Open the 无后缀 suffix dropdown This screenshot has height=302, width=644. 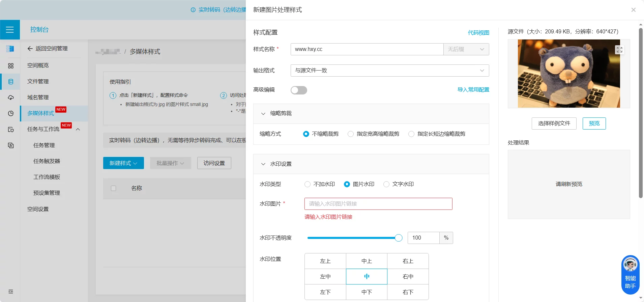(x=466, y=49)
